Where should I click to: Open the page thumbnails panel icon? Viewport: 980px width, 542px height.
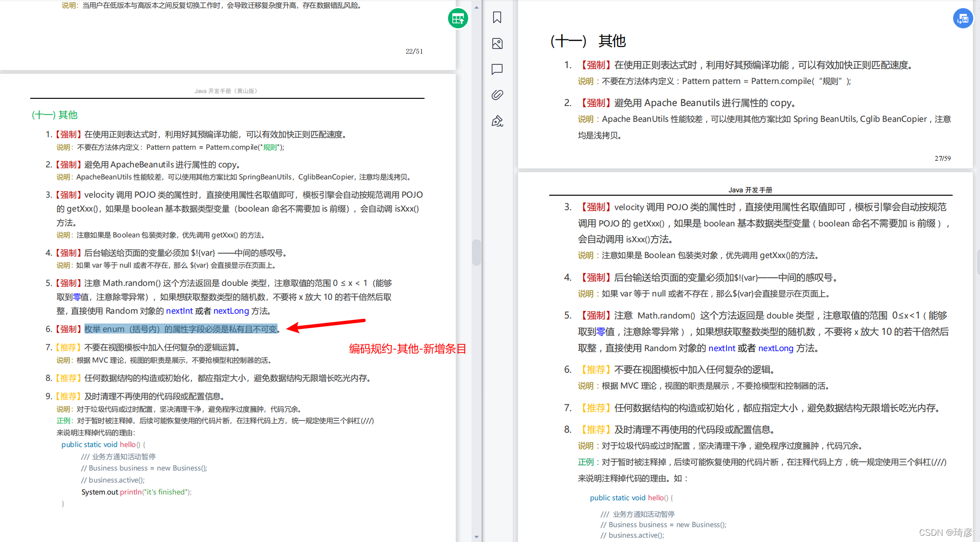pyautogui.click(x=497, y=44)
